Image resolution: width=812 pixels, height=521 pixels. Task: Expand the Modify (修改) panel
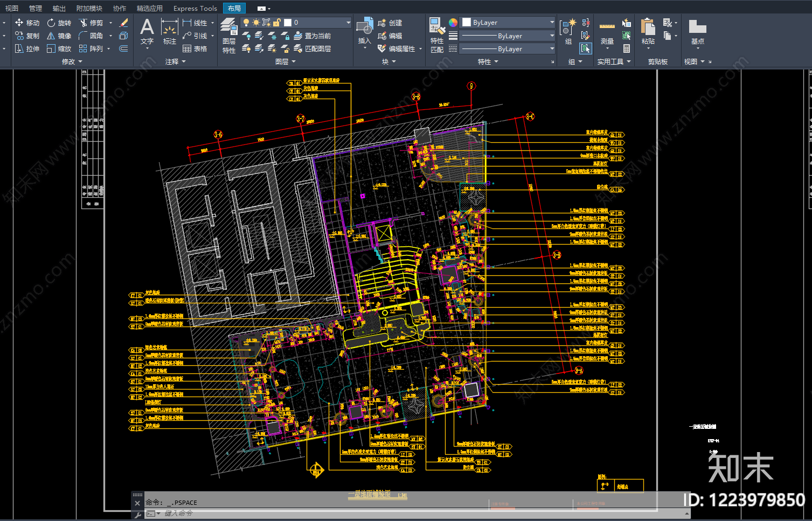pos(72,61)
